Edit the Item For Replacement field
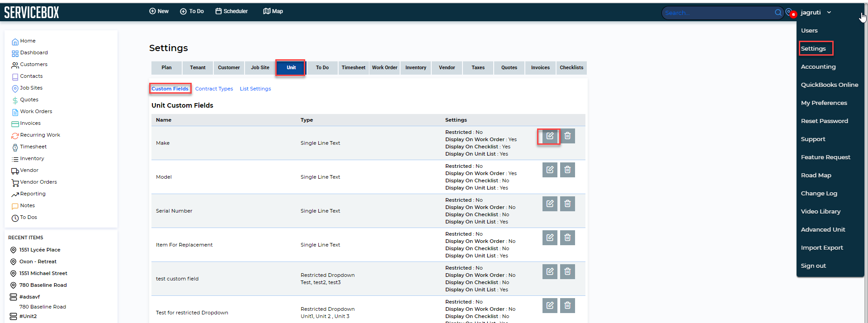 tap(550, 237)
